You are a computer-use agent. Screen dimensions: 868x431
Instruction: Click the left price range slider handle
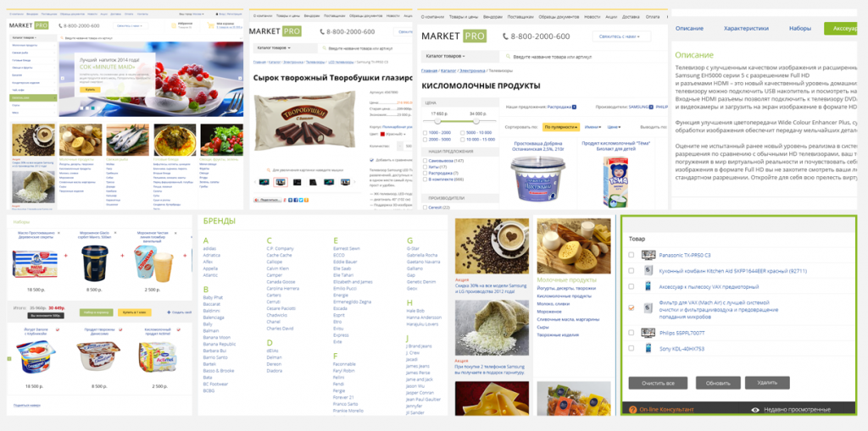click(437, 120)
